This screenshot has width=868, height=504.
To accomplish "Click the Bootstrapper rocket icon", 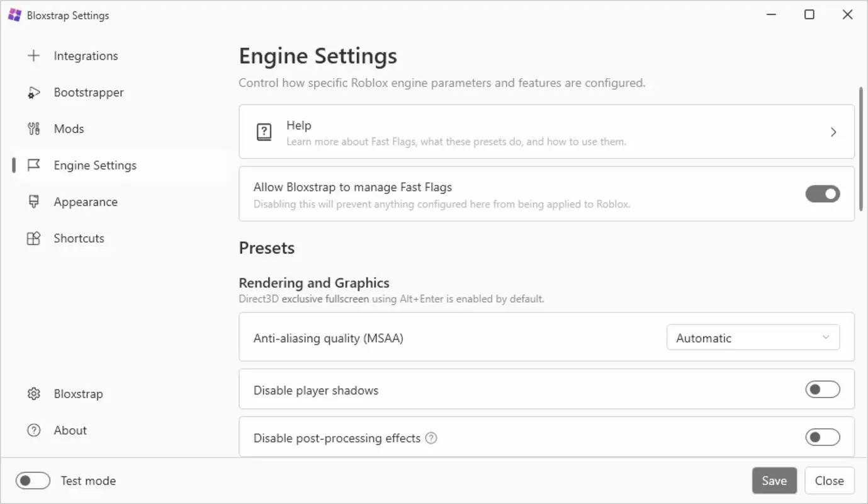I will pyautogui.click(x=33, y=92).
